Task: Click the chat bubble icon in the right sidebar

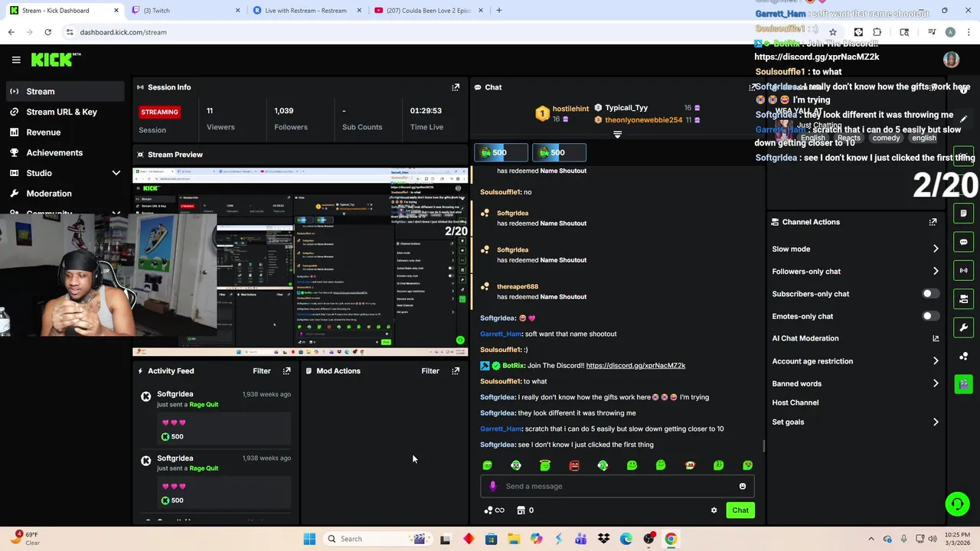Action: point(964,242)
